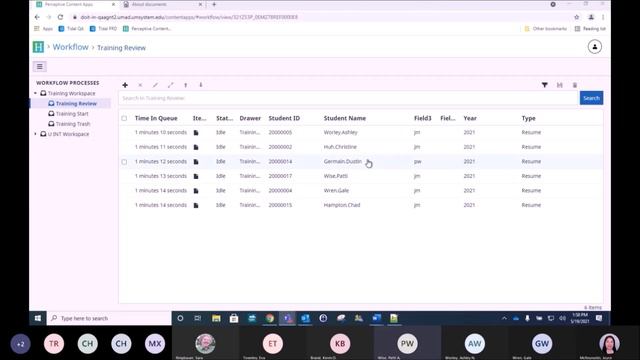Open Microsoft Teams from the taskbar
The height and width of the screenshot is (360, 640).
click(288, 318)
